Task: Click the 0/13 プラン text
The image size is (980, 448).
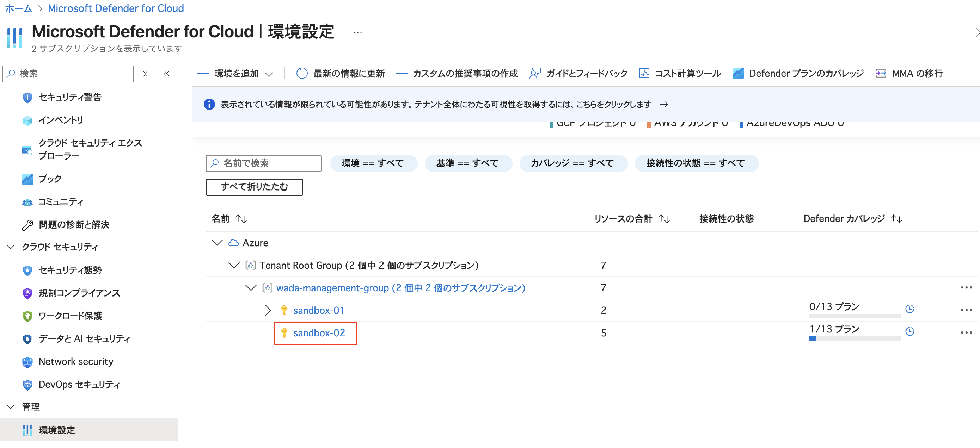Action: [x=834, y=307]
